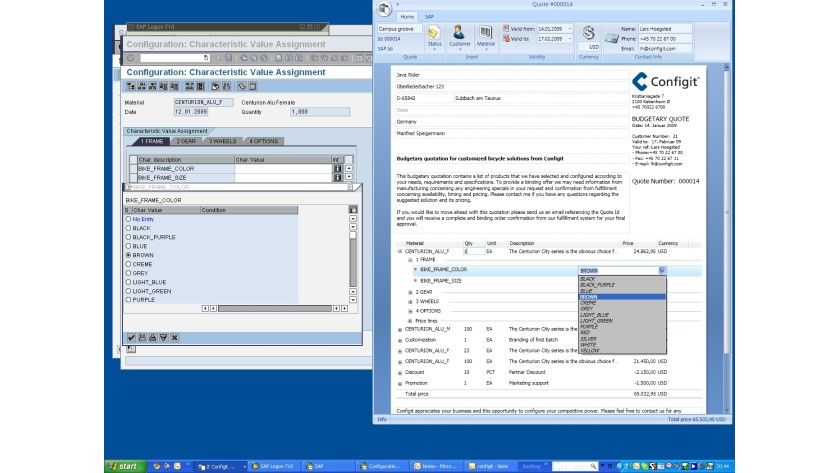Confirm popup with the checkmark icon
The height and width of the screenshot is (473, 840).
(131, 337)
